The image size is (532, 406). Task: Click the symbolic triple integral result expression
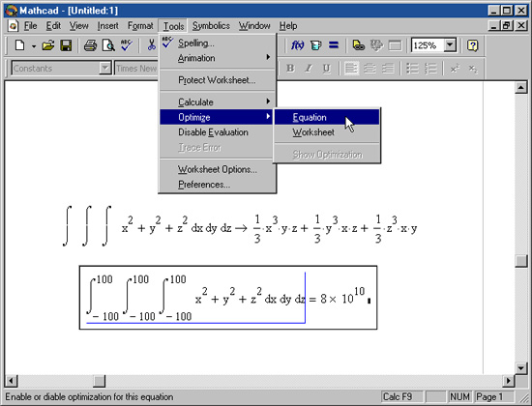tap(335, 228)
